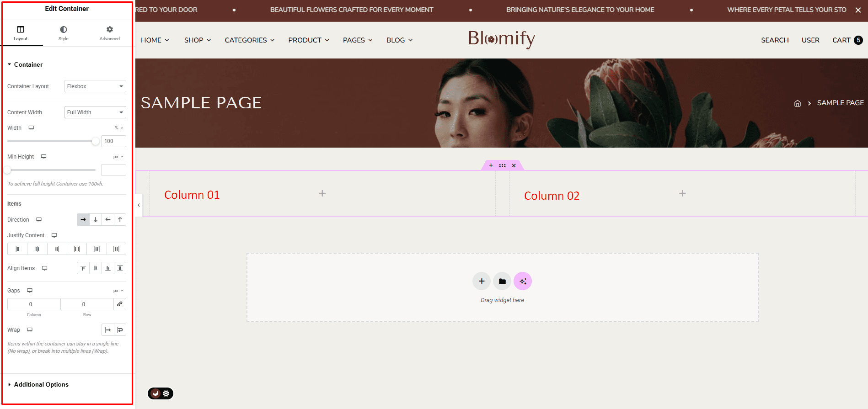Align items to center
Viewport: 868px width, 409px height.
(96, 268)
